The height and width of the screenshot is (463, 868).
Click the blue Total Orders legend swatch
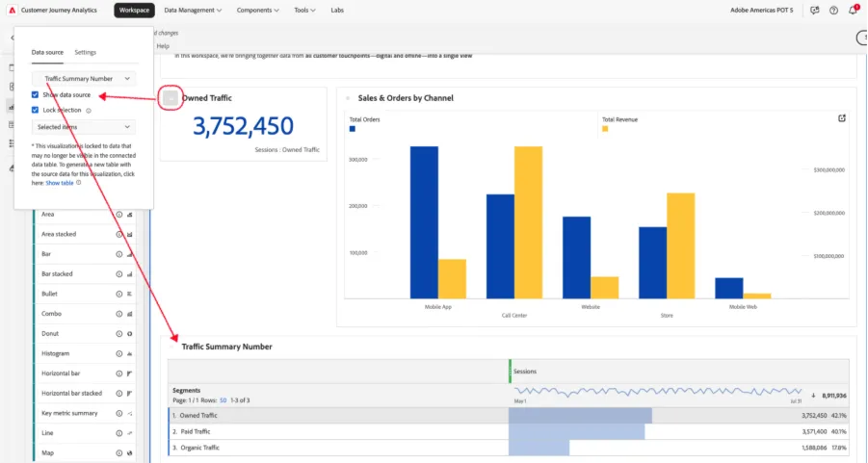click(352, 129)
